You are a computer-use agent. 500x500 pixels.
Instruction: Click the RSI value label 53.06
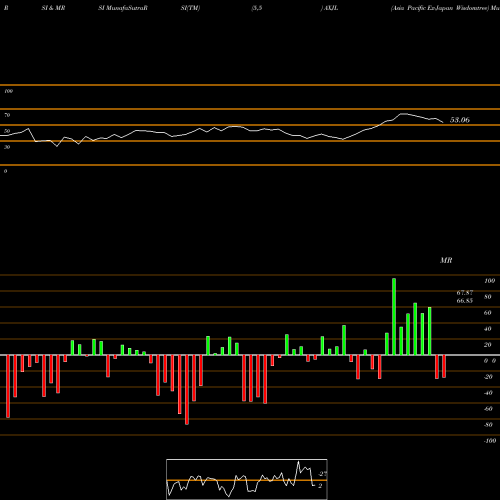pos(460,120)
